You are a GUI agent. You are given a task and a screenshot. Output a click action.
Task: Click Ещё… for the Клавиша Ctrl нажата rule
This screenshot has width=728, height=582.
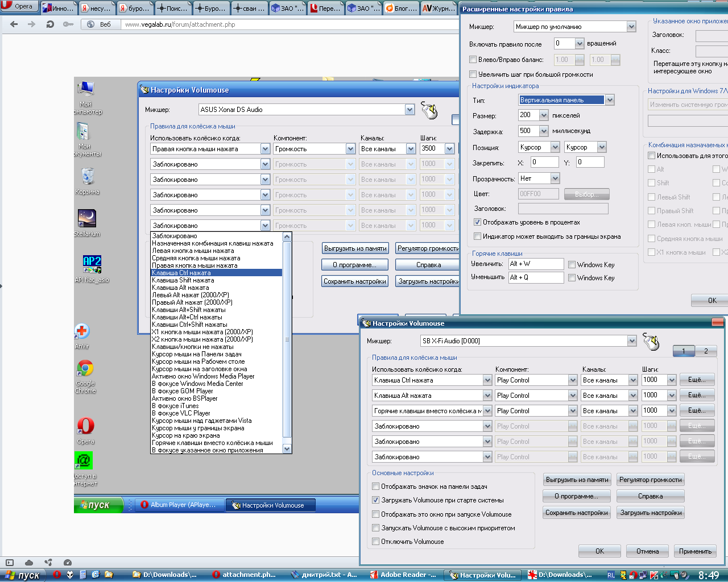click(x=697, y=380)
